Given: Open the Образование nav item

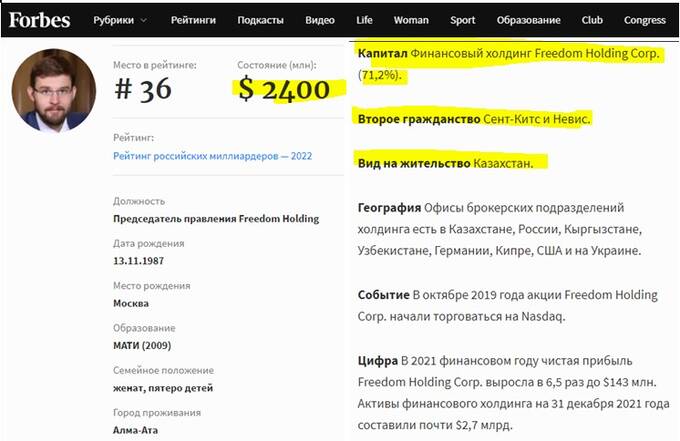Looking at the screenshot, I should tap(527, 20).
